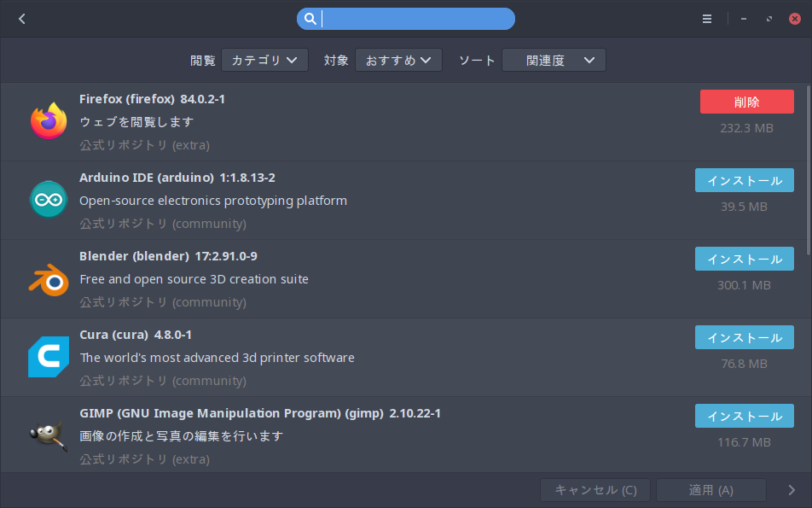Click 画像の作成と写真の編集を行います description
Screen dimensions: 812x508
point(182,436)
